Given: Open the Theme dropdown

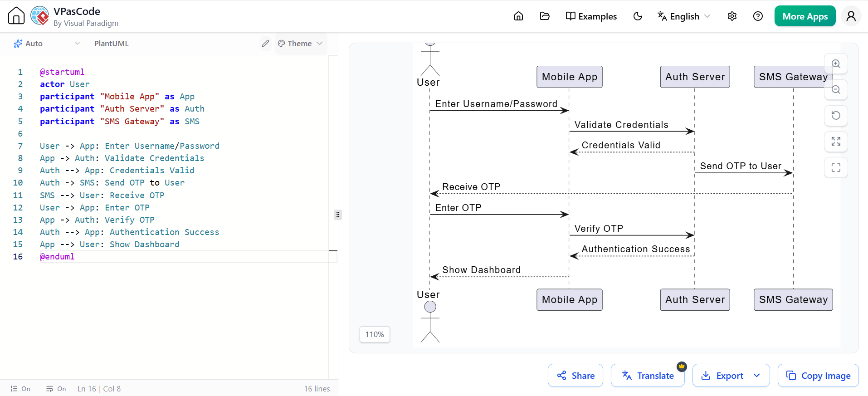Looking at the screenshot, I should click(300, 44).
